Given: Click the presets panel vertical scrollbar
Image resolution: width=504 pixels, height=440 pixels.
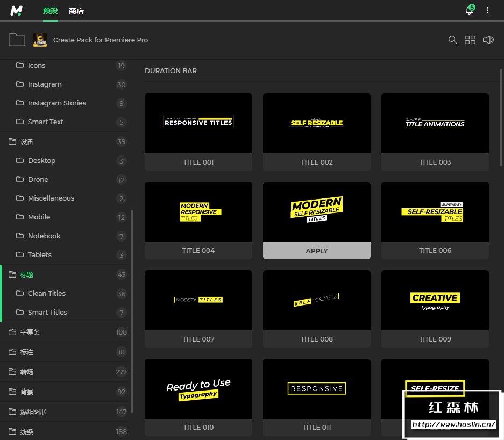Looking at the screenshot, I should (501, 117).
